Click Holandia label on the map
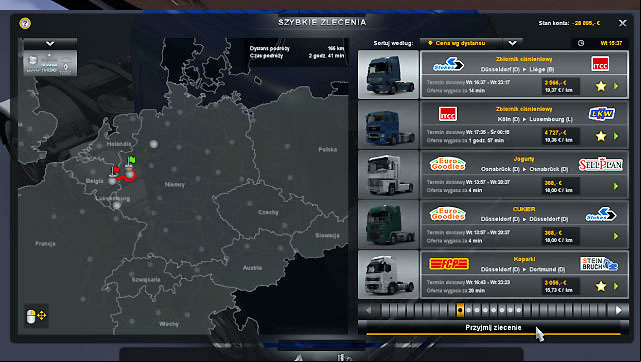641x362 pixels. [x=119, y=144]
